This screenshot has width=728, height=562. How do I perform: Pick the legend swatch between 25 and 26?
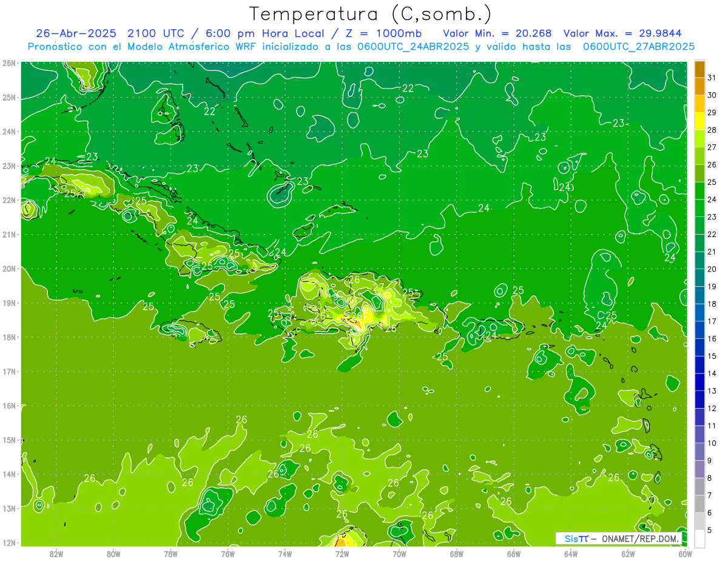coord(699,173)
